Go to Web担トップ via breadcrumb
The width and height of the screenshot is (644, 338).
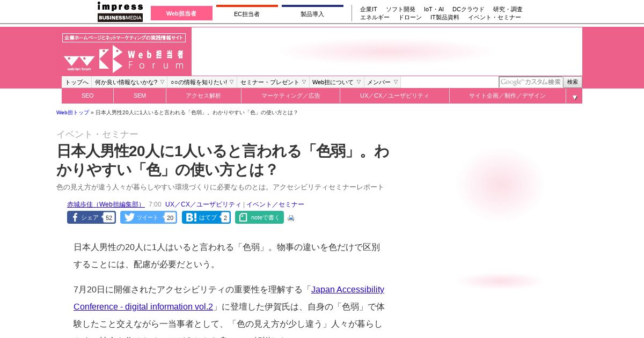(x=73, y=113)
